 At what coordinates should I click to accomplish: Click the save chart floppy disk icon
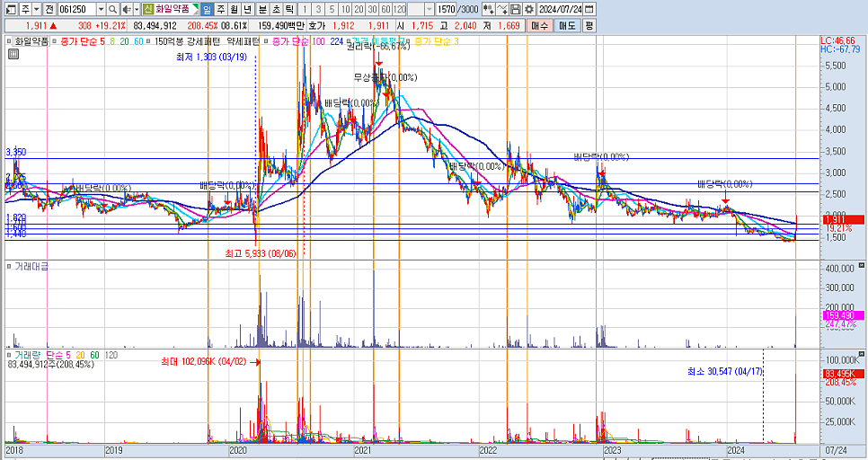tap(516, 9)
